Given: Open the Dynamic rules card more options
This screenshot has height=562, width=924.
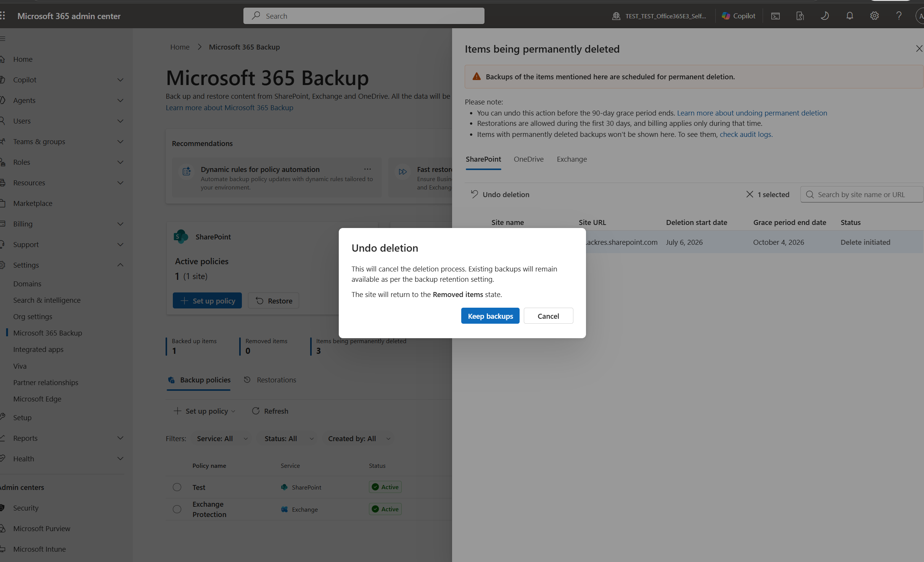Looking at the screenshot, I should coord(367,169).
